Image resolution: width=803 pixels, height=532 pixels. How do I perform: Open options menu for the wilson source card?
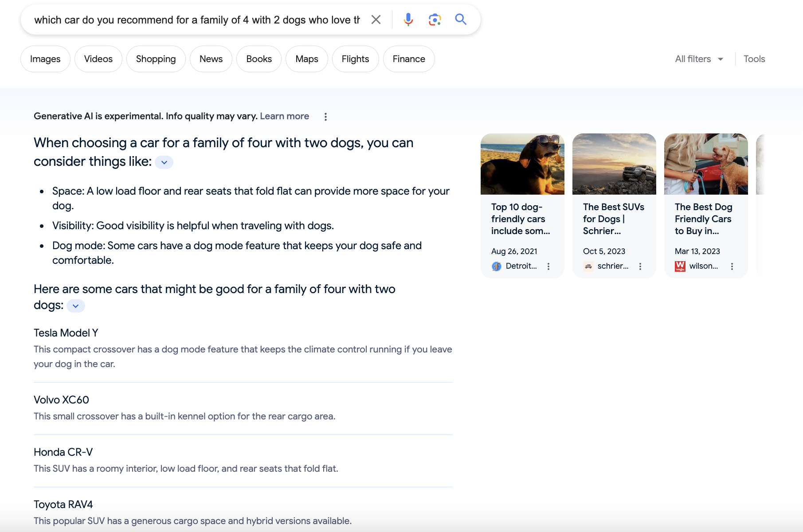(x=732, y=266)
